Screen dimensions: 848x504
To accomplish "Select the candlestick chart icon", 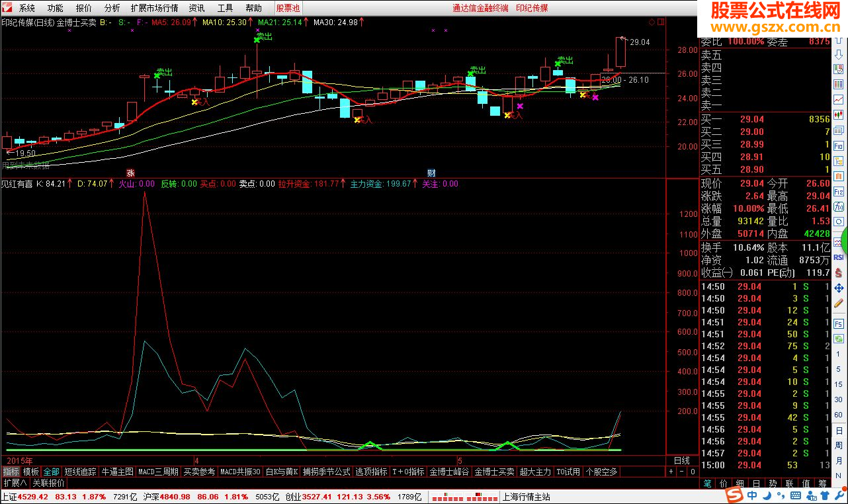I will click(839, 114).
